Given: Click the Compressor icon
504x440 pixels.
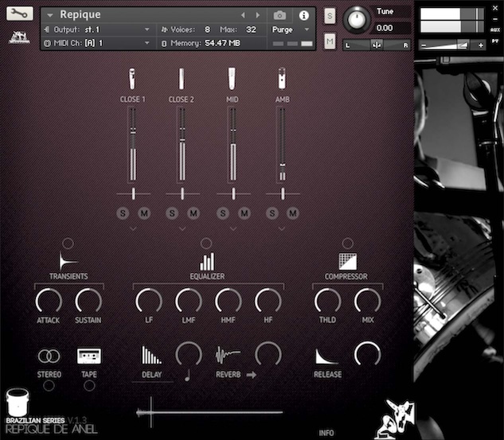Looking at the screenshot, I should tap(347, 261).
